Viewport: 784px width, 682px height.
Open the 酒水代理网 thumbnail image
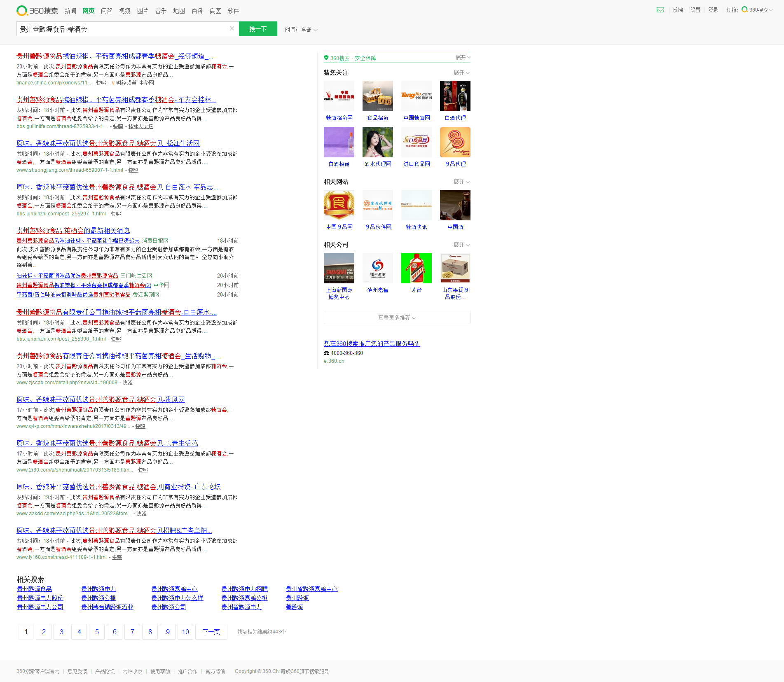pos(378,142)
